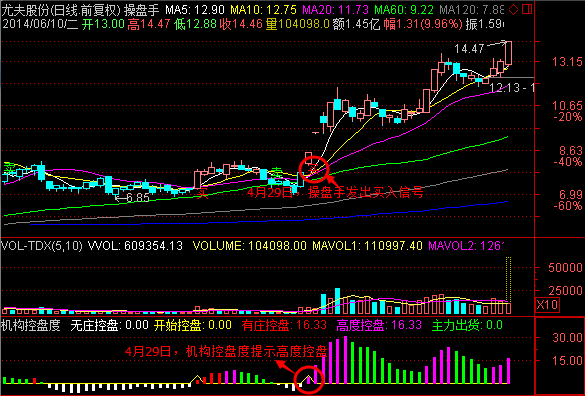
Task: Click the 10.65 price axis label
Action: tap(567, 106)
